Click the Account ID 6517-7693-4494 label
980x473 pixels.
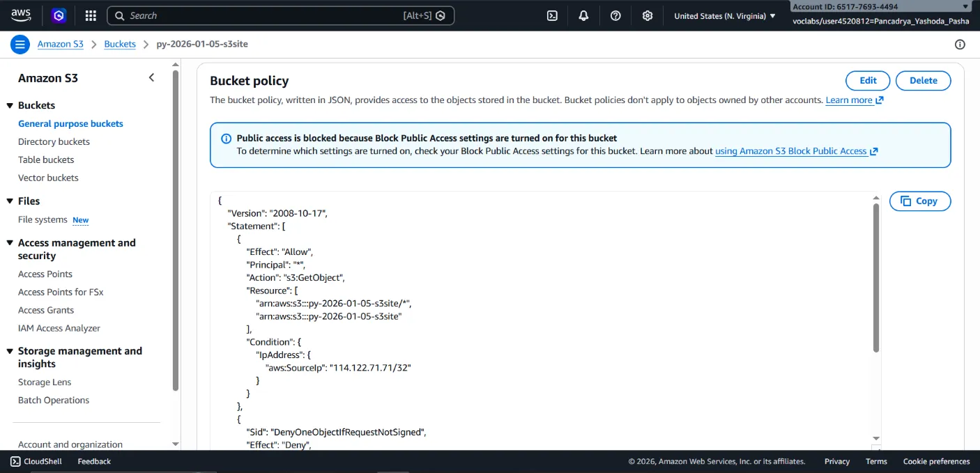(x=845, y=6)
